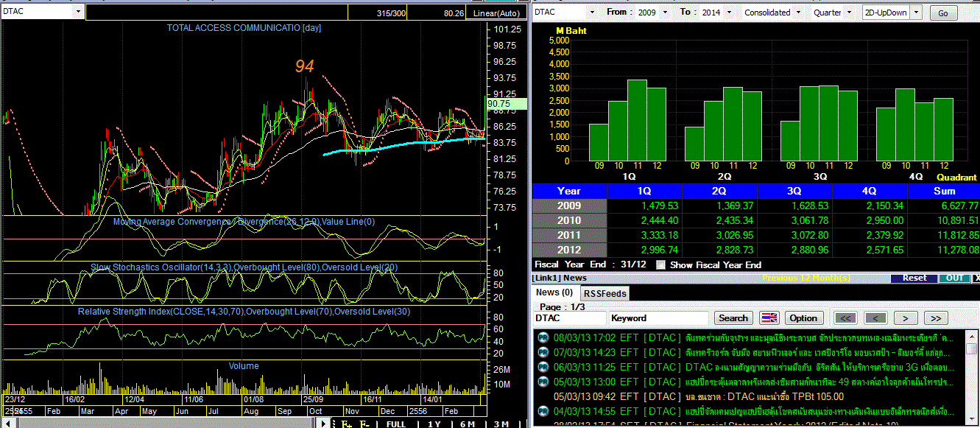Click the 1,479.53 cell

(645, 205)
